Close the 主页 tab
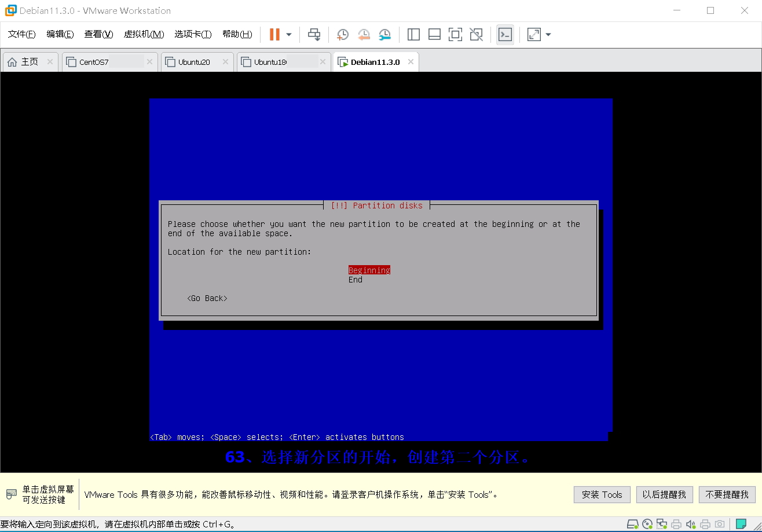The width and height of the screenshot is (762, 532). click(50, 62)
